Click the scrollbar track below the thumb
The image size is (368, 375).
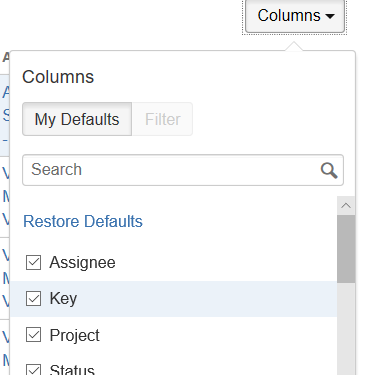click(346, 329)
